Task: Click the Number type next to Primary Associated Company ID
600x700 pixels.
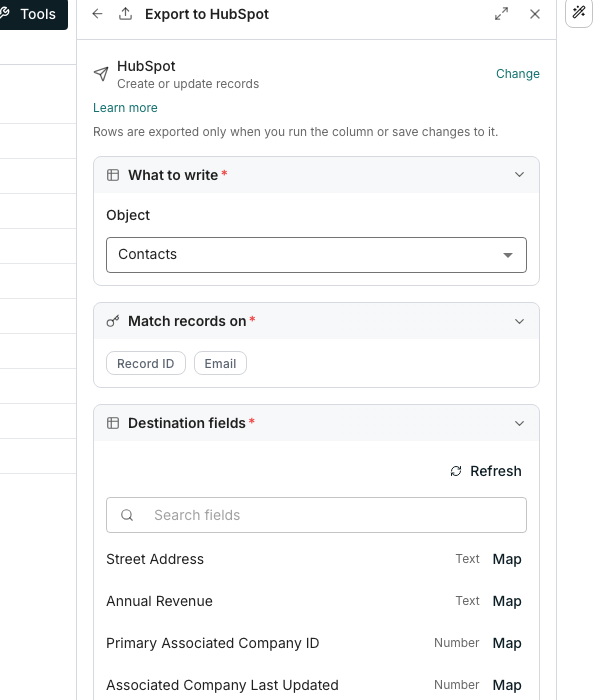Action: (456, 643)
